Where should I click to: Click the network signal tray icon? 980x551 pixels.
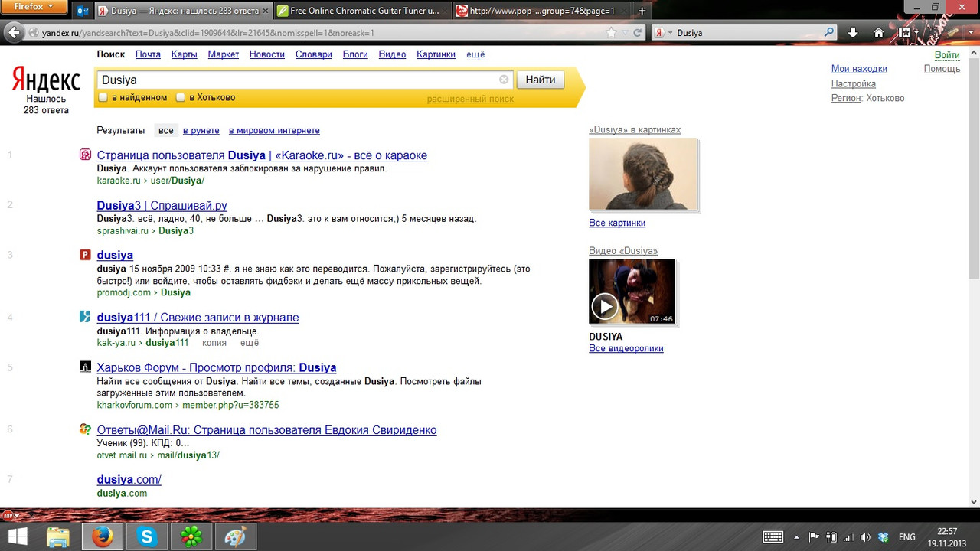848,536
